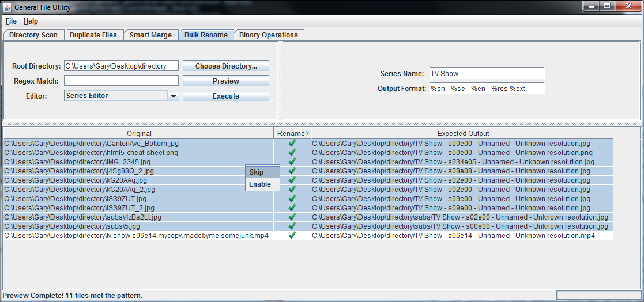
Task: Toggle rename checkmark for html5-cheat-sheet.png
Action: (292, 152)
